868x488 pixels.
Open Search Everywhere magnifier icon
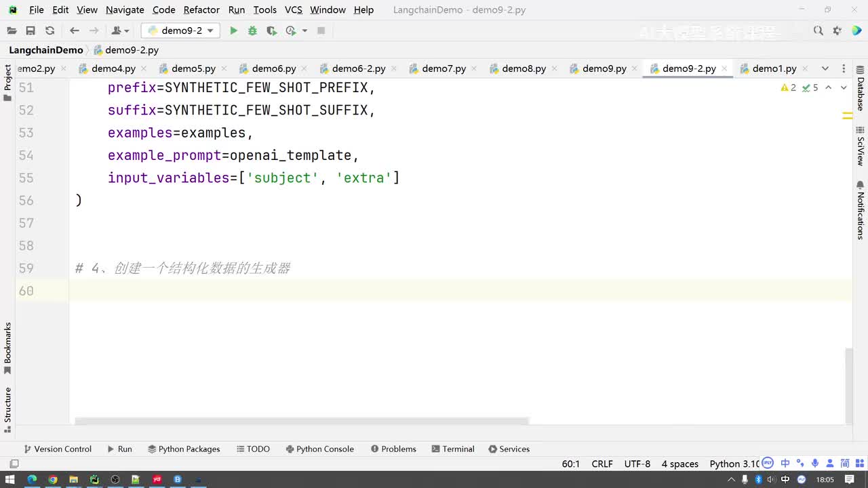pyautogui.click(x=818, y=30)
